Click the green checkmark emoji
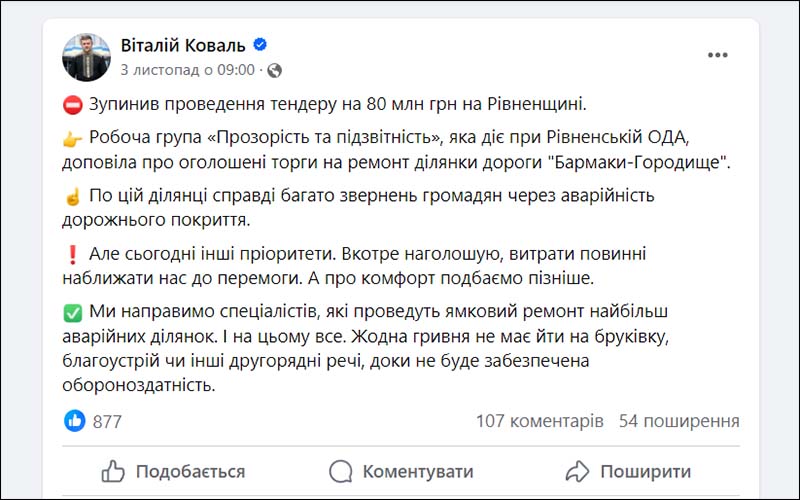Screen dimensions: 800x500 tap(72, 313)
